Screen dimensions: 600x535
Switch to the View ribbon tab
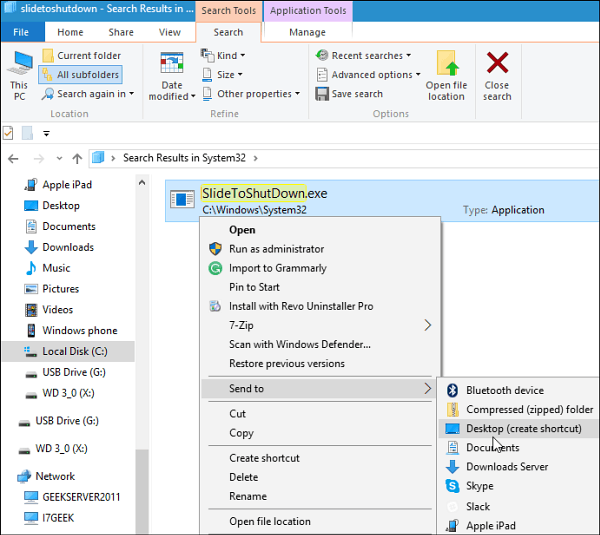[x=170, y=32]
